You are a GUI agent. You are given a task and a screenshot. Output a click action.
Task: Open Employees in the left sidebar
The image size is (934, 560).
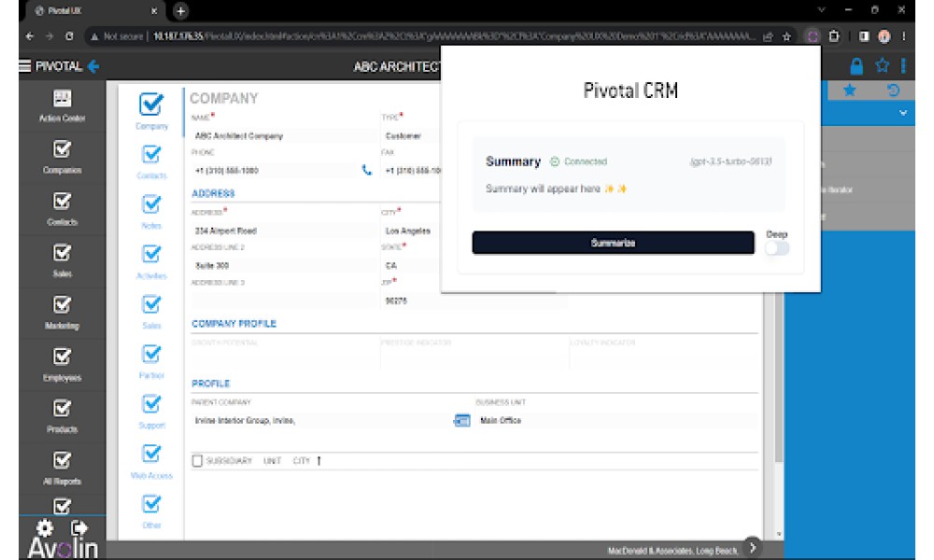62,365
